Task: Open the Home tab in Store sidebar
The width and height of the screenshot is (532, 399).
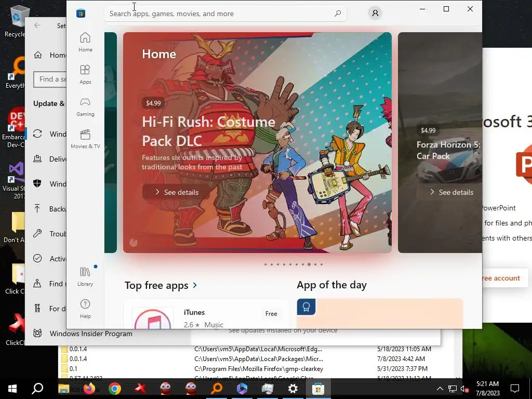Action: click(85, 42)
